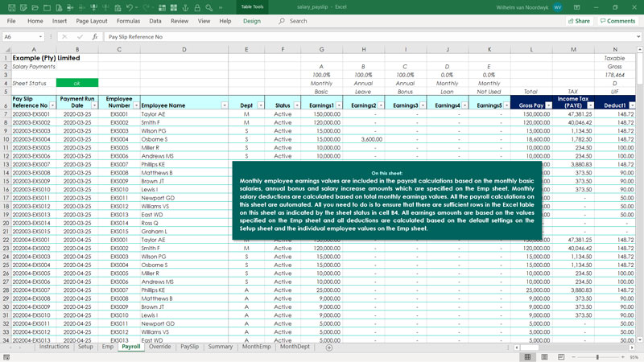Click the Redo arrow icon
Viewport: 644px width, 362px height.
tap(147, 7)
